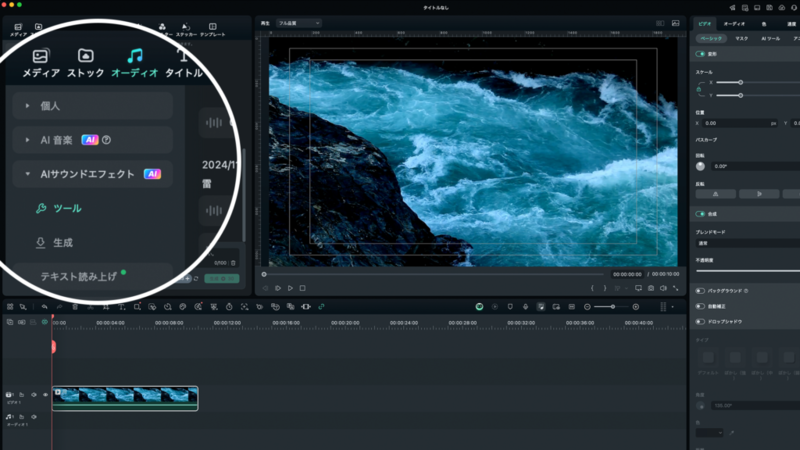Click the fullscreen expand arrows icon
Viewport: 800px width, 450px height.
tap(676, 288)
